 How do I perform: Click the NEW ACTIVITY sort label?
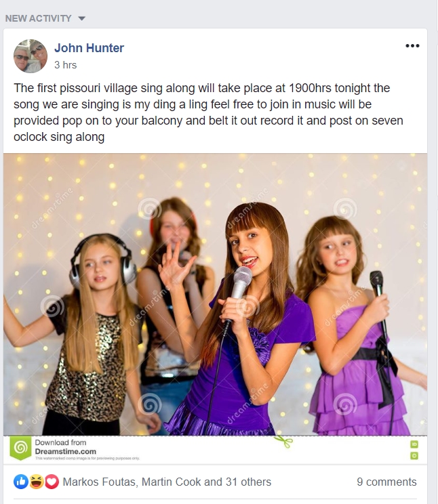click(38, 18)
